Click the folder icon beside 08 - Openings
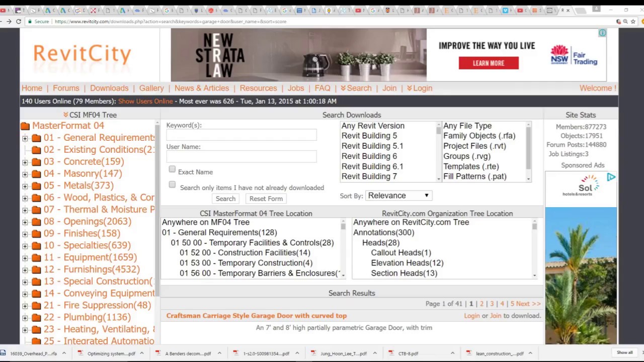This screenshot has width=644, height=362. [36, 222]
